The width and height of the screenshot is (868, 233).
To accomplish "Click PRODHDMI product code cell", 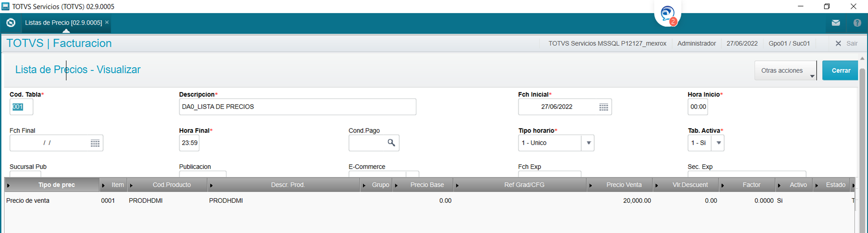I will (146, 201).
